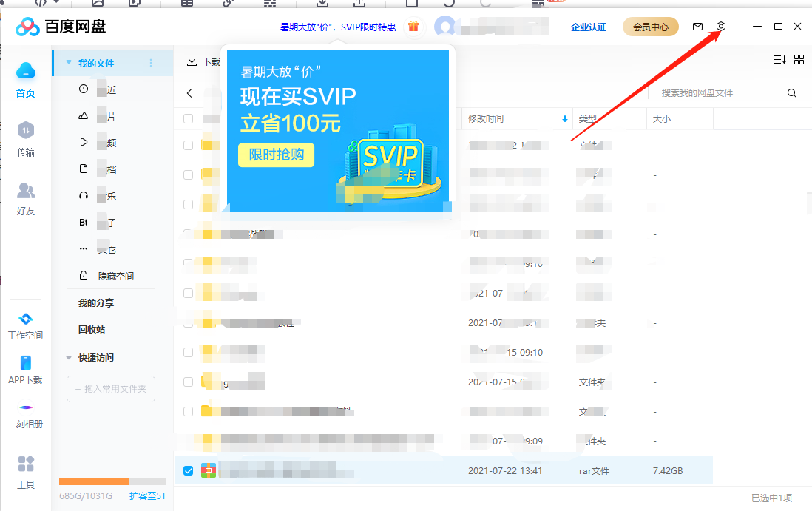Click the 拖入常用文件夹 drop area
This screenshot has height=511, width=812.
(x=111, y=389)
